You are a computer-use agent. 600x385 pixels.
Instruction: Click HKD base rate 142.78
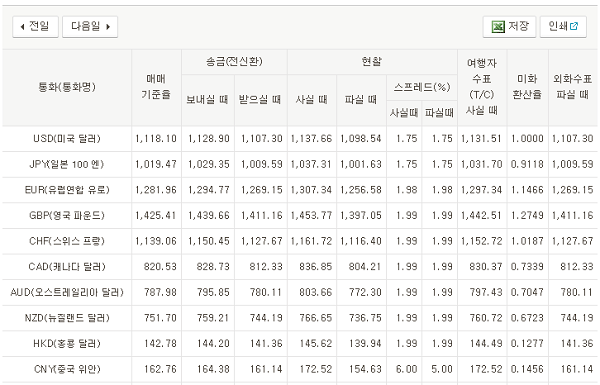[160, 344]
